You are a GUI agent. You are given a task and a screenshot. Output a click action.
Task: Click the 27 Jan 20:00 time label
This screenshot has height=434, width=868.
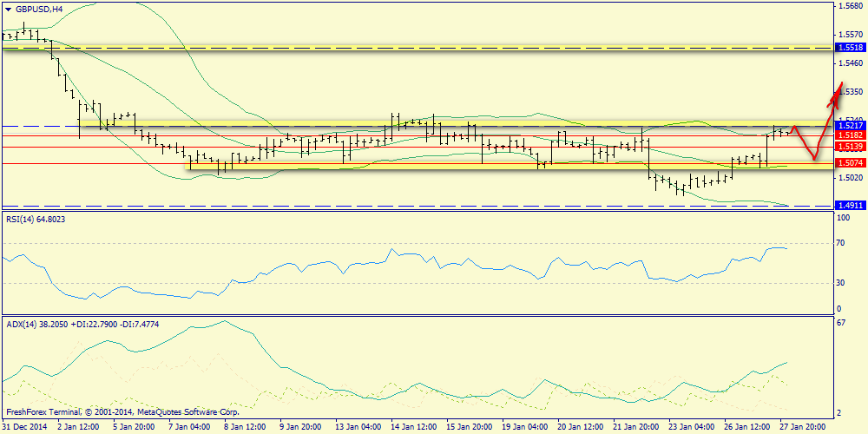803,427
